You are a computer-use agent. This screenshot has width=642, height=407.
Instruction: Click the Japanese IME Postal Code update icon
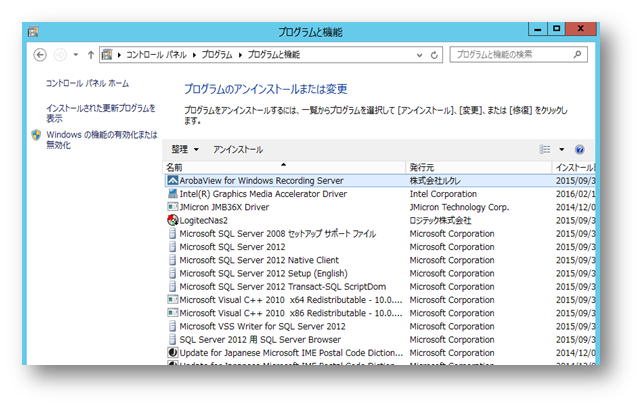[173, 353]
